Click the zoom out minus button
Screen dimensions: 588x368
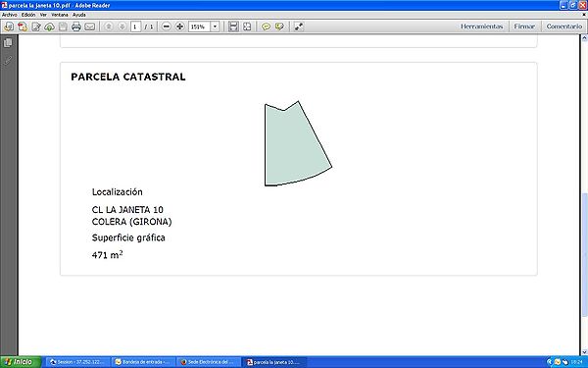[x=167, y=26]
